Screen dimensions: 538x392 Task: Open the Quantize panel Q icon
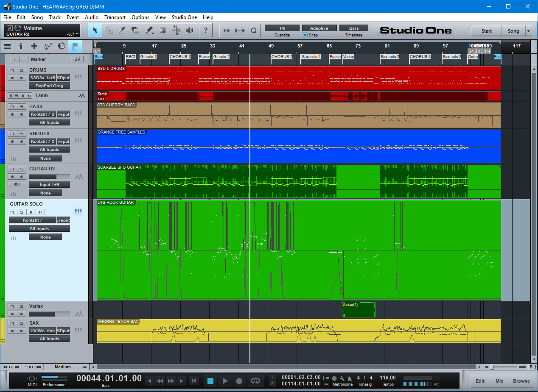coord(254,30)
